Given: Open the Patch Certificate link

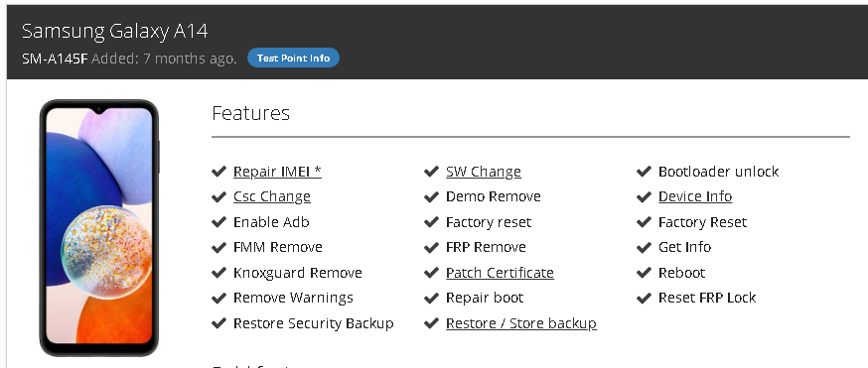Looking at the screenshot, I should (x=500, y=273).
